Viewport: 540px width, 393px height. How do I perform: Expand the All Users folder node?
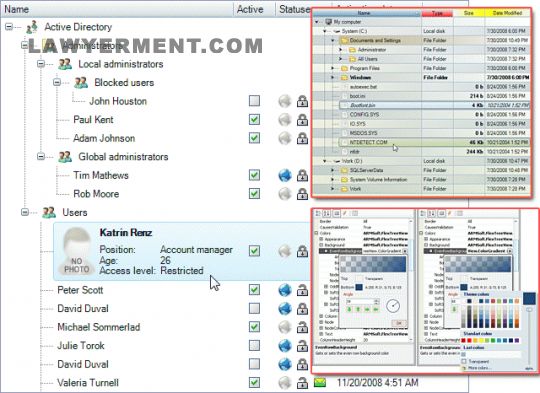tap(341, 59)
